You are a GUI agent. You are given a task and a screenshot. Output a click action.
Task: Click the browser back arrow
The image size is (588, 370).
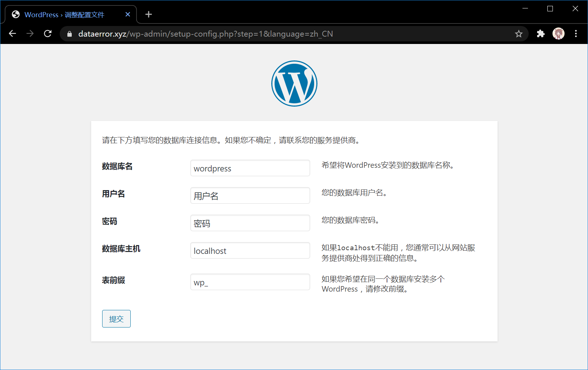coord(12,34)
